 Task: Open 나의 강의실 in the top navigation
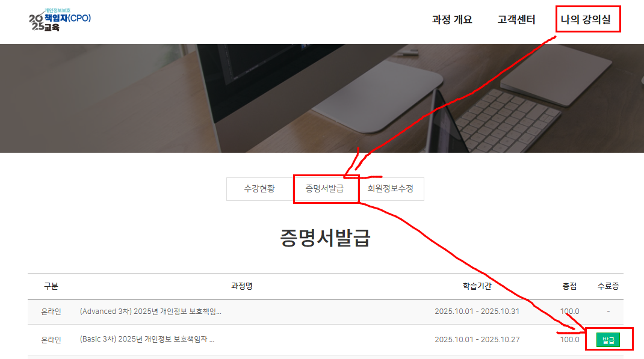[x=585, y=20]
